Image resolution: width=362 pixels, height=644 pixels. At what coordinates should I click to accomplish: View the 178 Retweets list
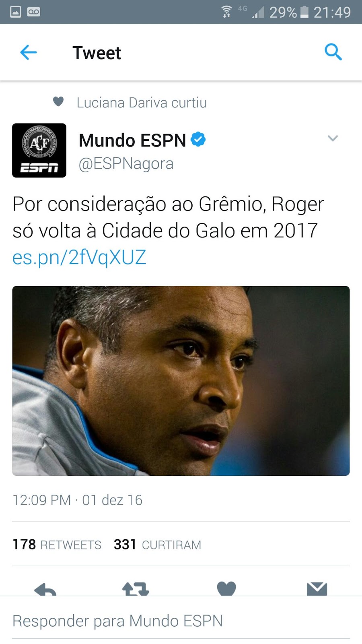pyautogui.click(x=57, y=545)
